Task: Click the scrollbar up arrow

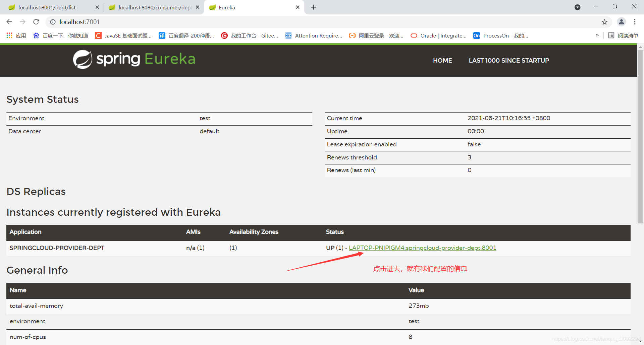Action: (640, 47)
